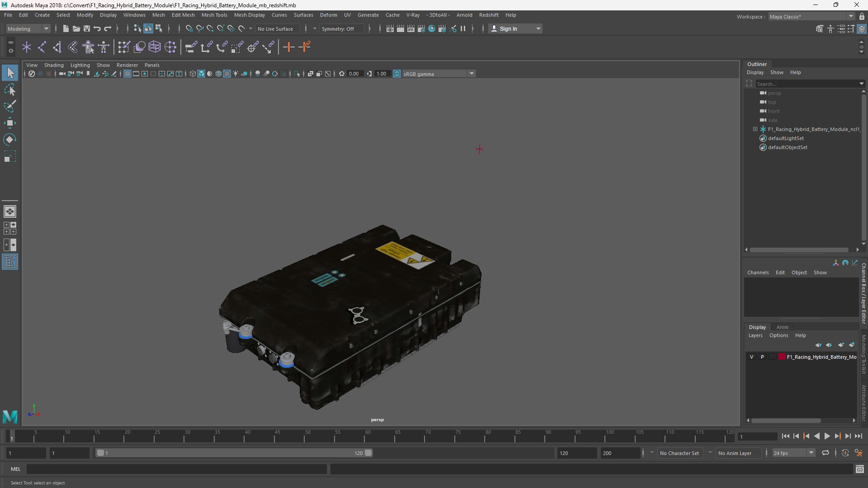868x488 pixels.
Task: Toggle the Outliner layout icon
Action: pyautogui.click(x=10, y=262)
